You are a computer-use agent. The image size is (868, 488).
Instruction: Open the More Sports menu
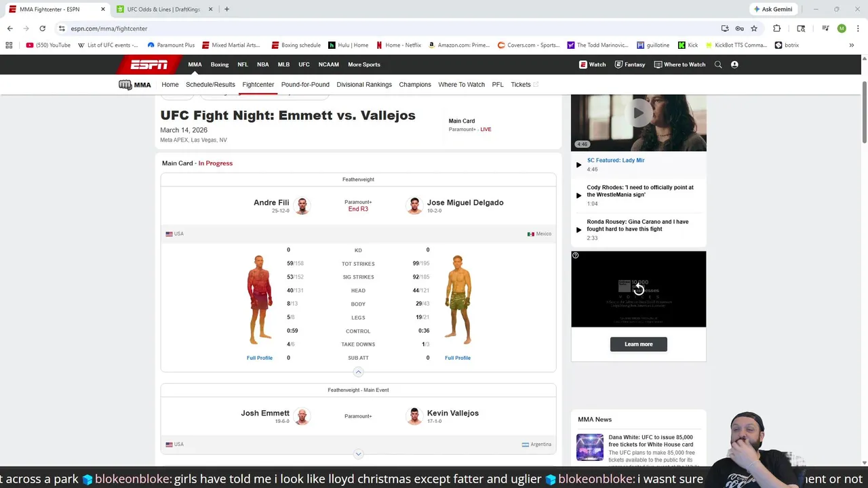[364, 64]
